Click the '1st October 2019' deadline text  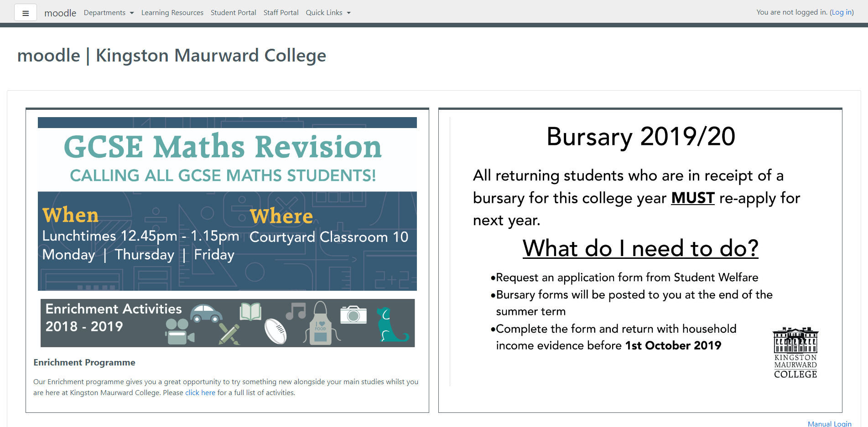673,345
